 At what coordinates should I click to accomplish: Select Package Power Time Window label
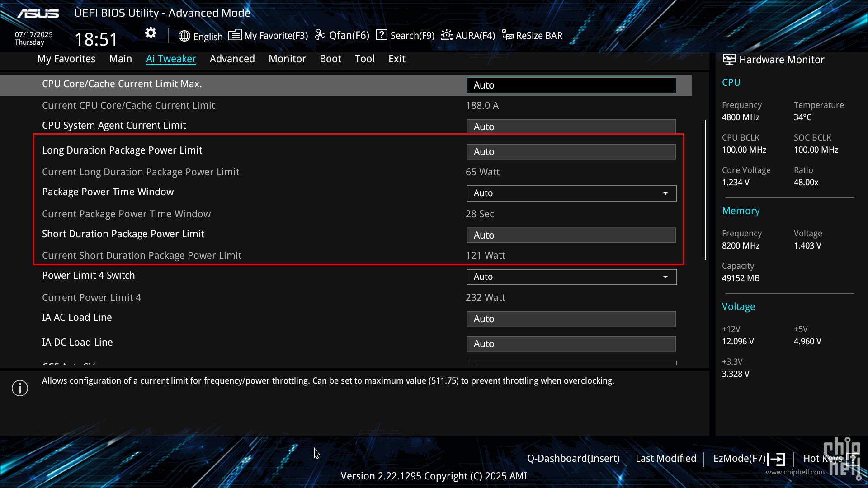click(x=108, y=192)
